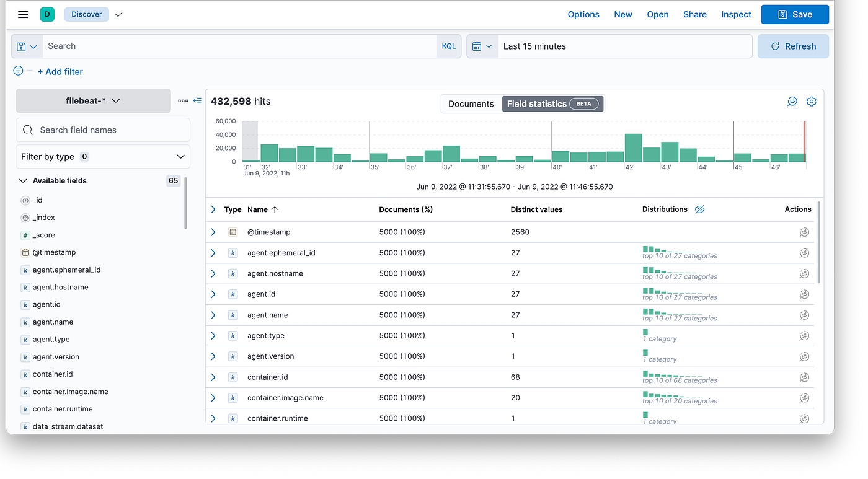868x479 pixels.
Task: Click the Share menu item
Action: tap(694, 14)
